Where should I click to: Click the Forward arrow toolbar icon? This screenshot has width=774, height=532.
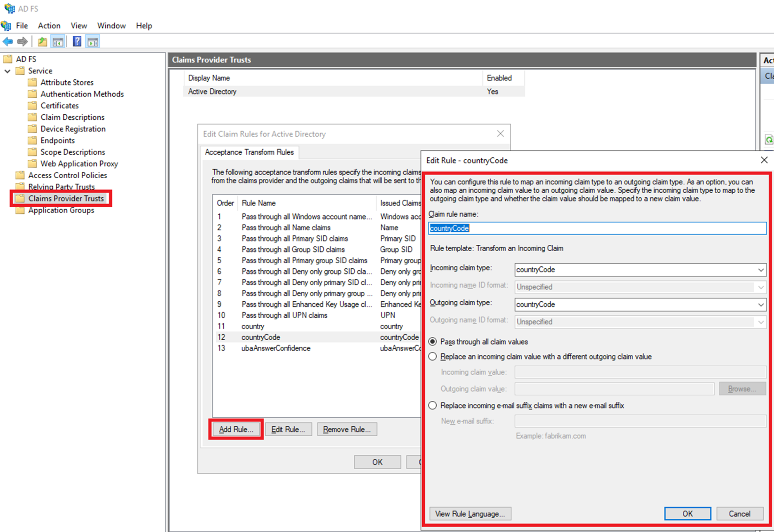pyautogui.click(x=23, y=42)
